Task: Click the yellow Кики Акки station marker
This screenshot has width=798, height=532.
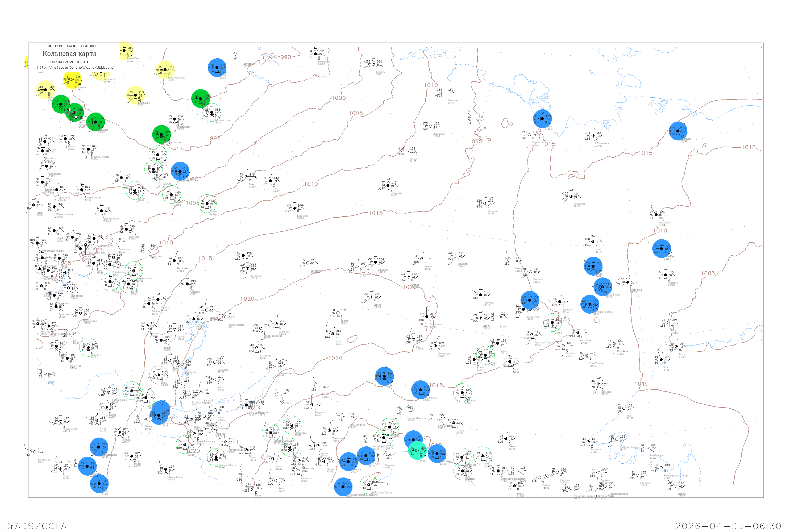Action: (135, 95)
